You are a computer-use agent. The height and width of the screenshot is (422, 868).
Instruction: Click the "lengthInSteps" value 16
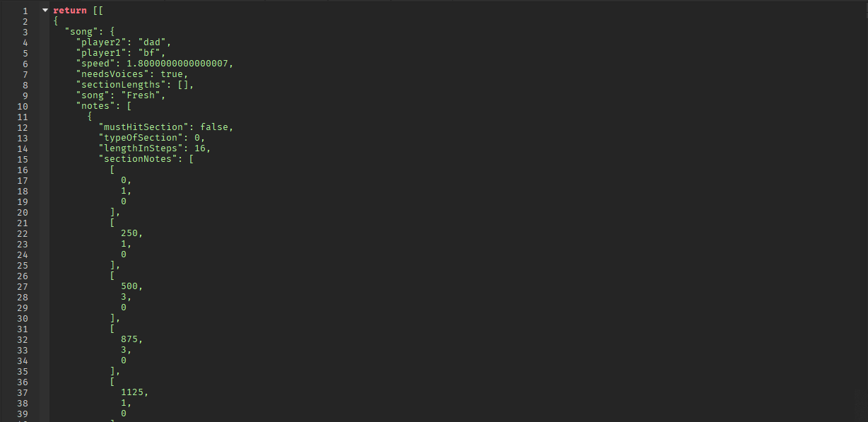click(200, 148)
